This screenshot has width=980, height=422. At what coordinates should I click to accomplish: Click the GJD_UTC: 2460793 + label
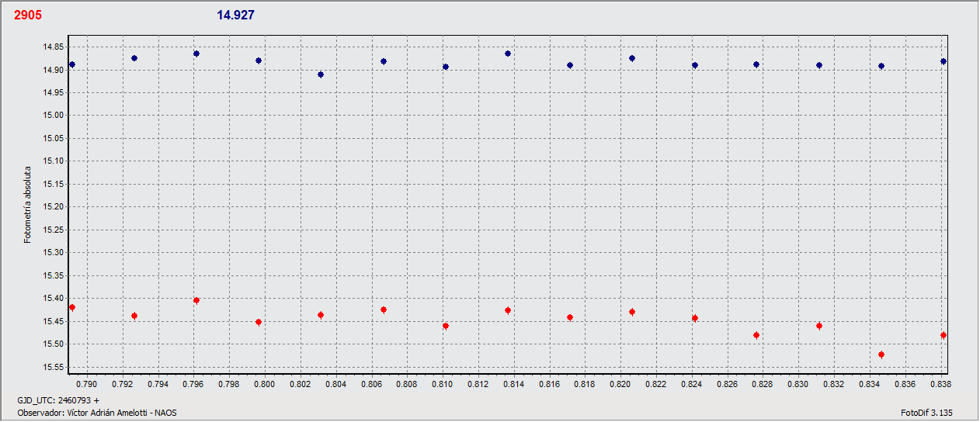(x=58, y=400)
